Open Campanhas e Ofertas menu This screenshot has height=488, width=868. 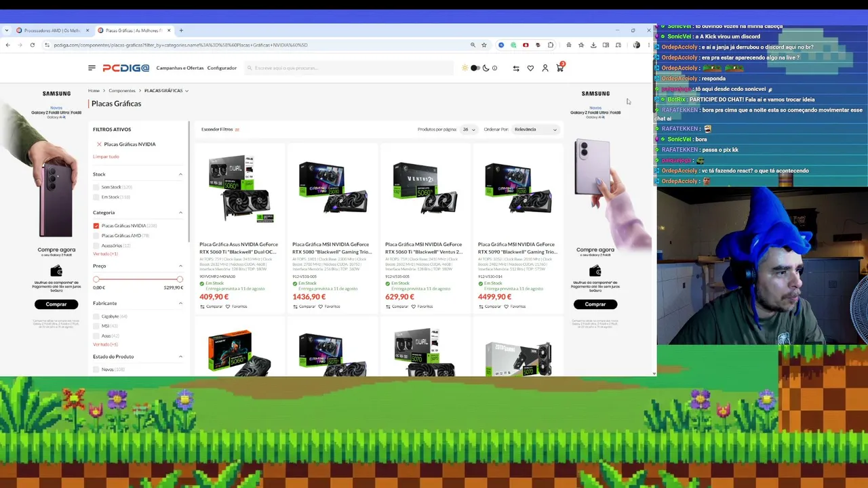pos(180,68)
